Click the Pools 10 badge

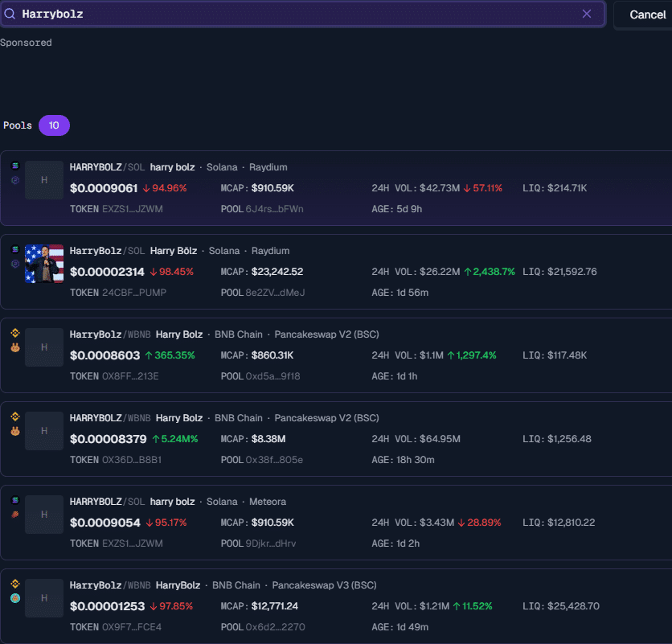coord(54,125)
